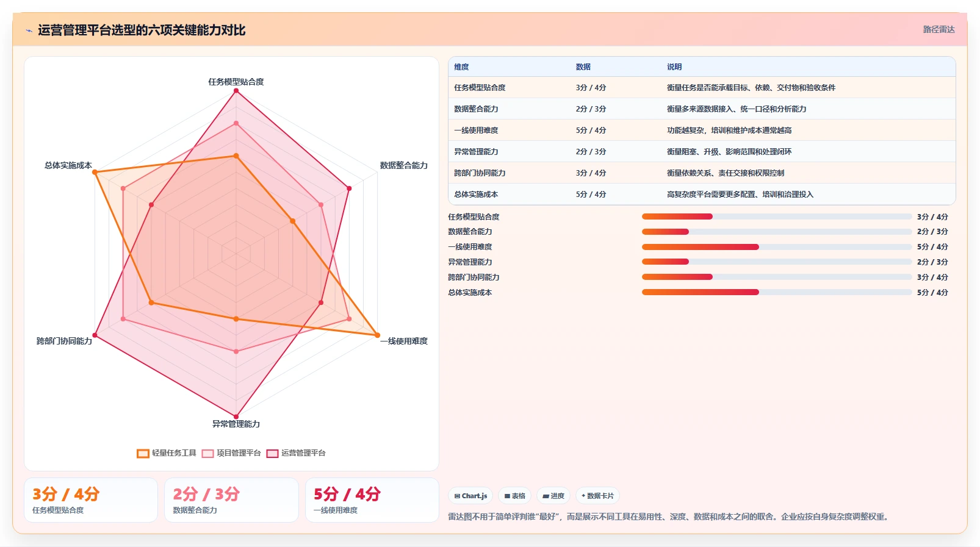The height and width of the screenshot is (547, 980).
Task: Click description 高复杂度平台需要更多配置、培训和治理投入
Action: pos(740,195)
